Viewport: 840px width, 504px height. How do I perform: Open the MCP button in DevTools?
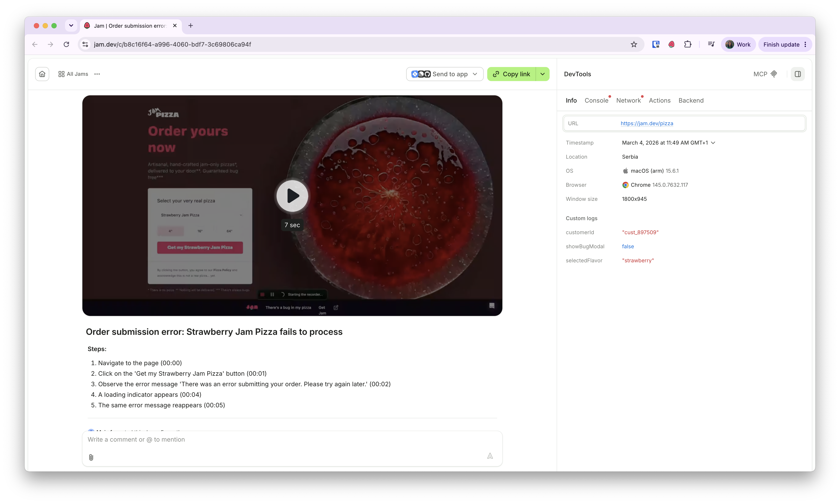(765, 74)
